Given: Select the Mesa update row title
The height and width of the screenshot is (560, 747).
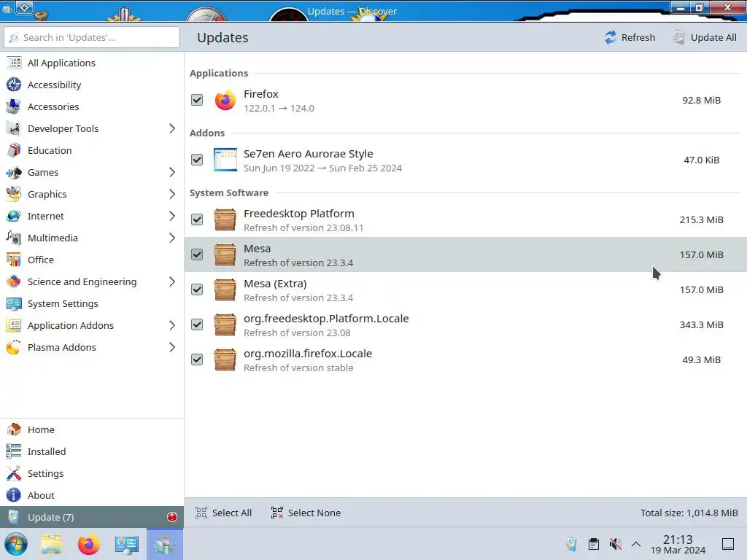Looking at the screenshot, I should [258, 249].
